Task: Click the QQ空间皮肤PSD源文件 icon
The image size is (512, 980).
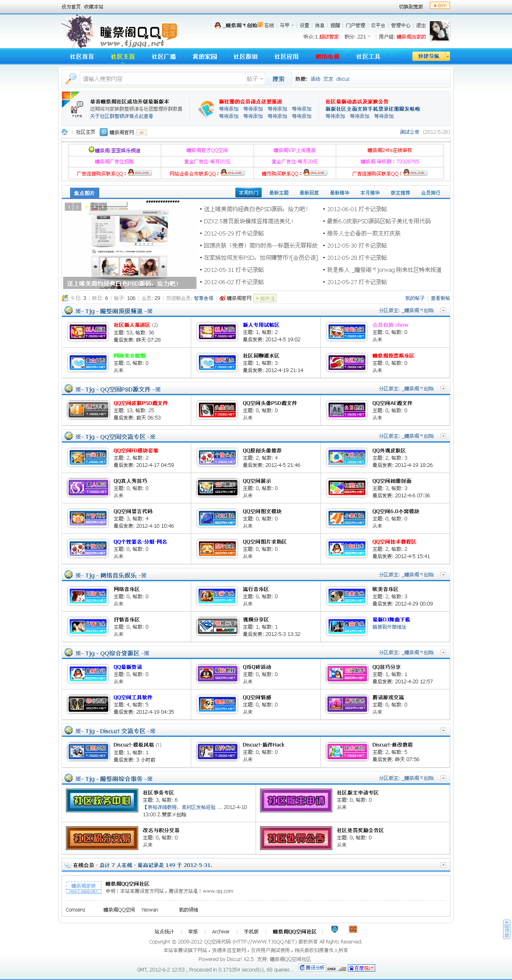Action: click(x=89, y=410)
